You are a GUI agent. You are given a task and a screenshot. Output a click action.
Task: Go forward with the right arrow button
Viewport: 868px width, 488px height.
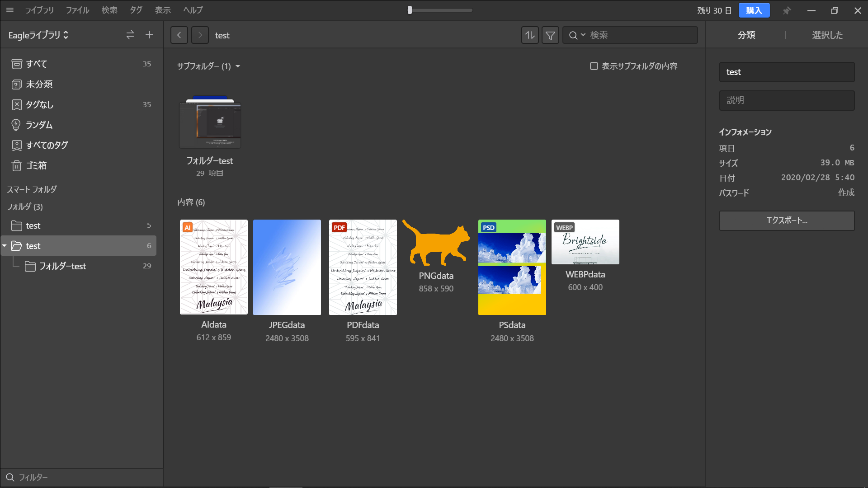(200, 35)
